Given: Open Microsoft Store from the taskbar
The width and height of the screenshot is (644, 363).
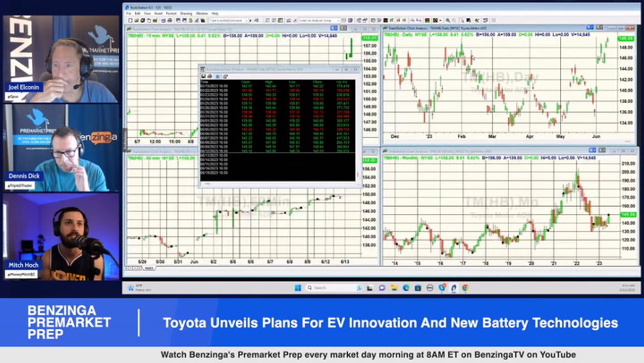Looking at the screenshot, I should point(418,288).
